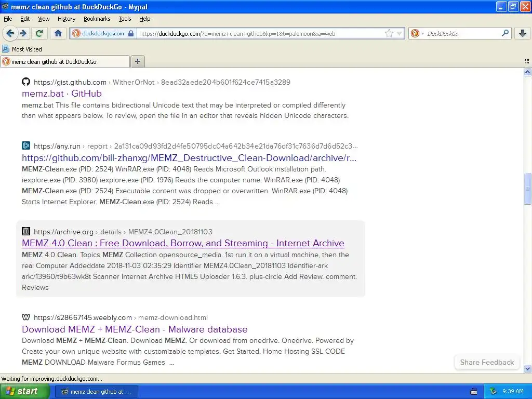This screenshot has height=399, width=532.
Task: Click the magnifier search go icon
Action: pyautogui.click(x=505, y=33)
